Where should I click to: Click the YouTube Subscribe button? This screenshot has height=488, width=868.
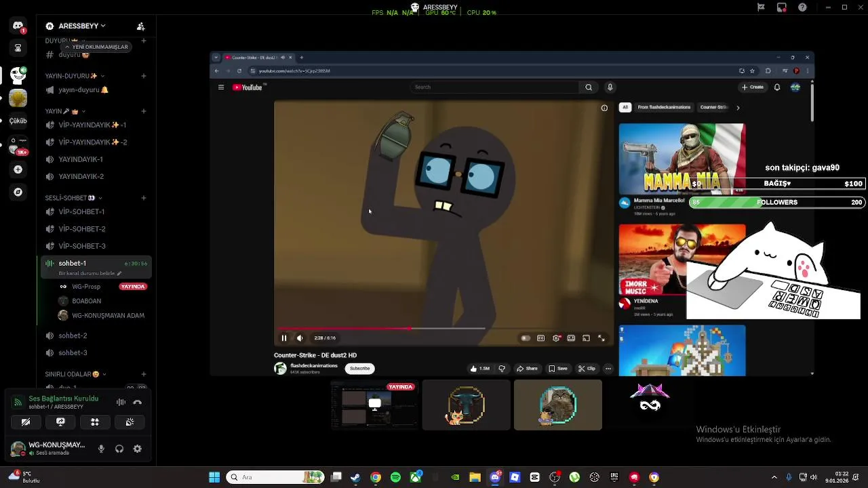[359, 369]
